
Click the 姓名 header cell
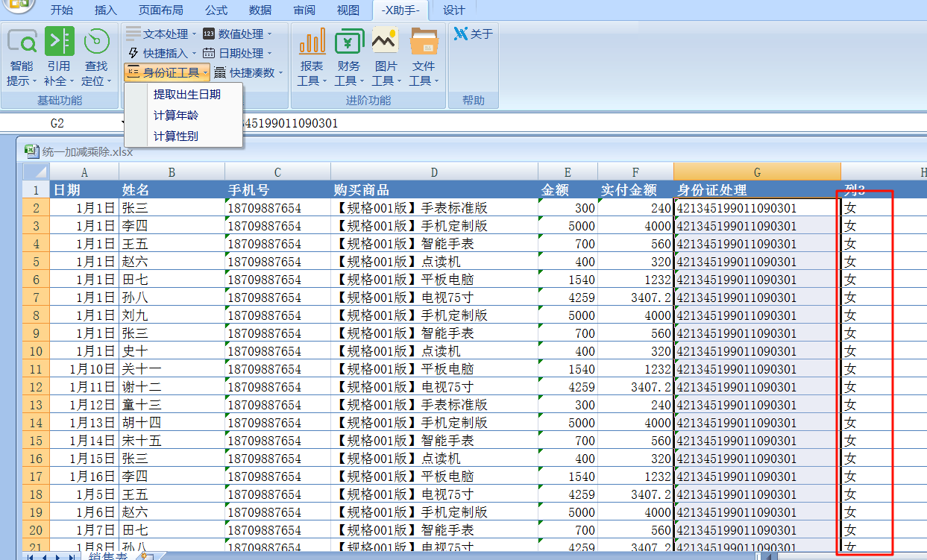[x=172, y=189]
